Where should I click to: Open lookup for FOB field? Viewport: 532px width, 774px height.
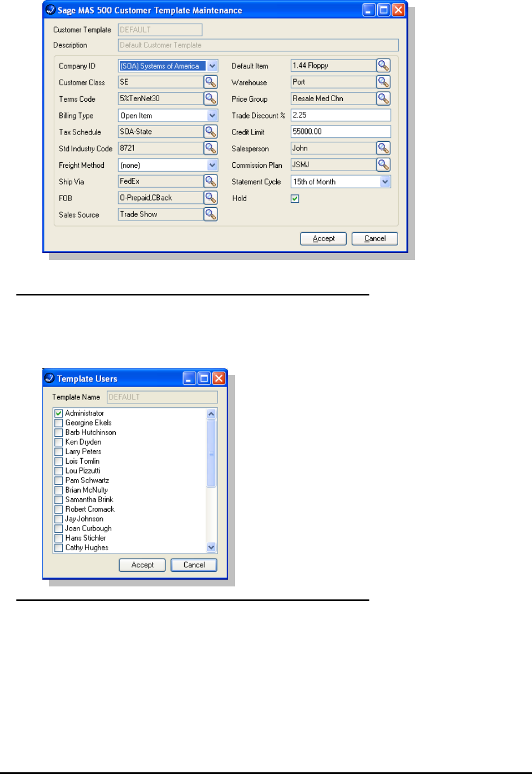click(211, 198)
